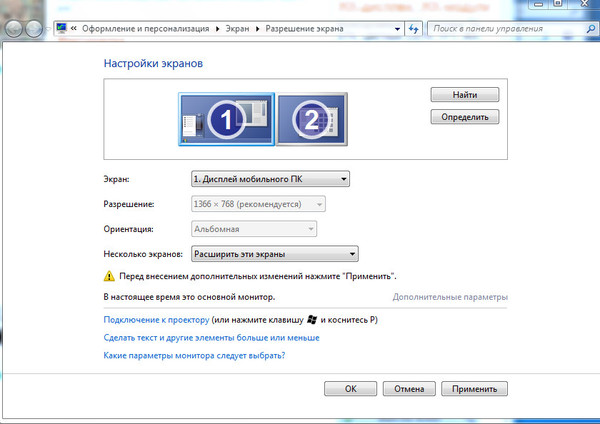This screenshot has height=424, width=600.
Task: Expand the Несколько экранов dropdown
Action: pyautogui.click(x=273, y=254)
